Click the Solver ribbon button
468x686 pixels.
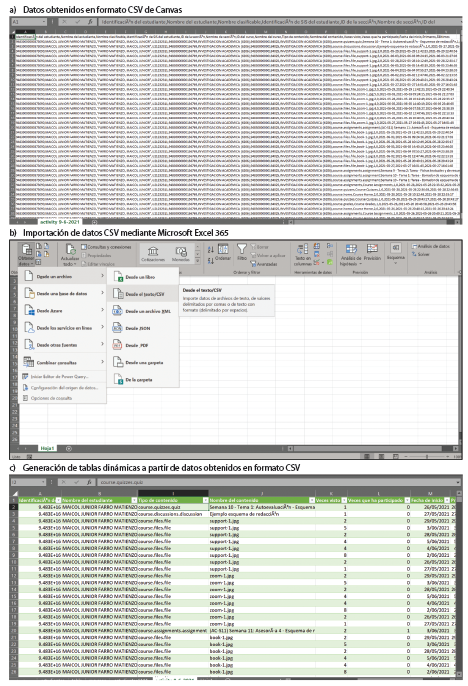point(421,254)
